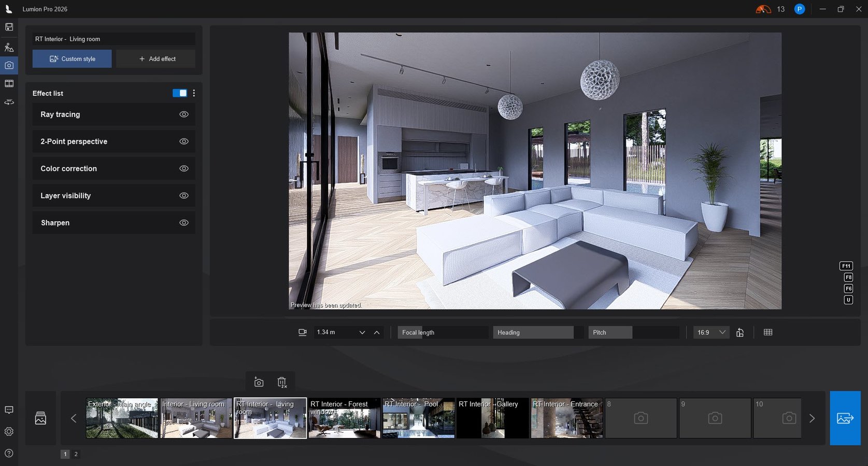Select the RT Interior - Pool thumbnail
Viewport: 868px width, 466px height.
(x=419, y=418)
